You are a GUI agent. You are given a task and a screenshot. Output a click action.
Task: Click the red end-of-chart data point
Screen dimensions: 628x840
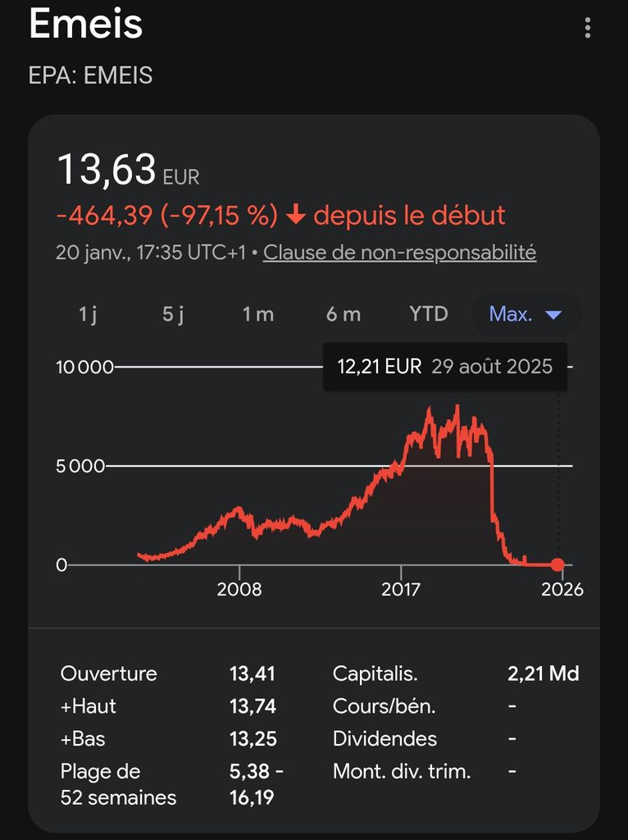(x=557, y=564)
